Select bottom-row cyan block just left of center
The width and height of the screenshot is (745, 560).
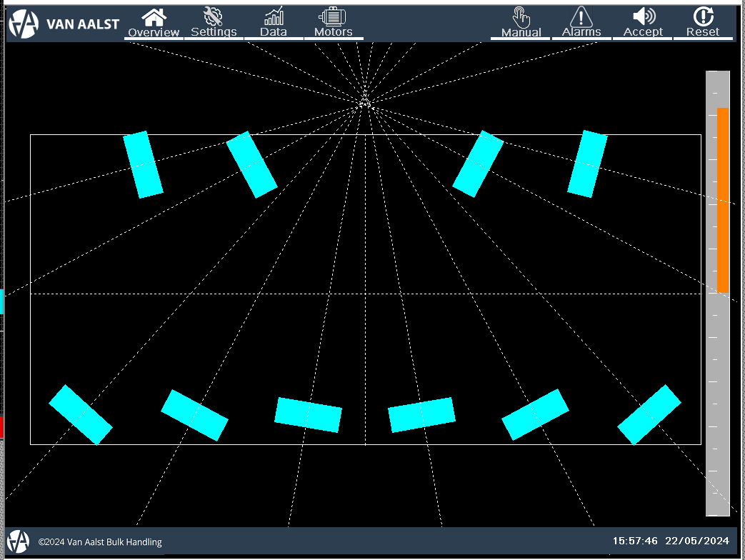pos(309,415)
